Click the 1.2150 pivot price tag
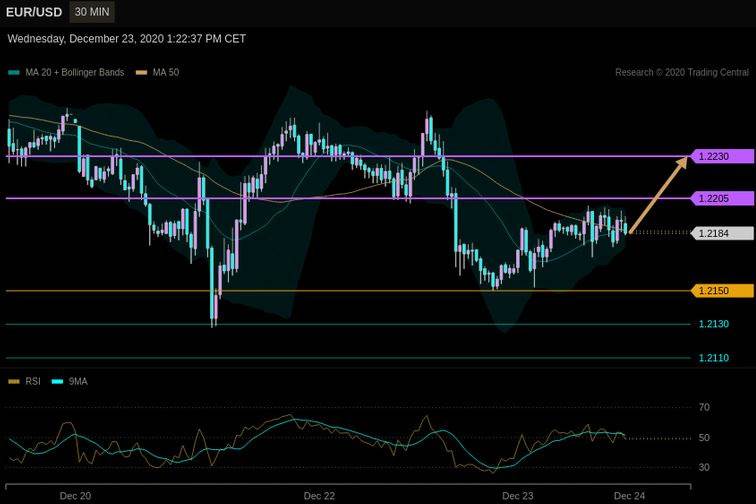 point(722,291)
